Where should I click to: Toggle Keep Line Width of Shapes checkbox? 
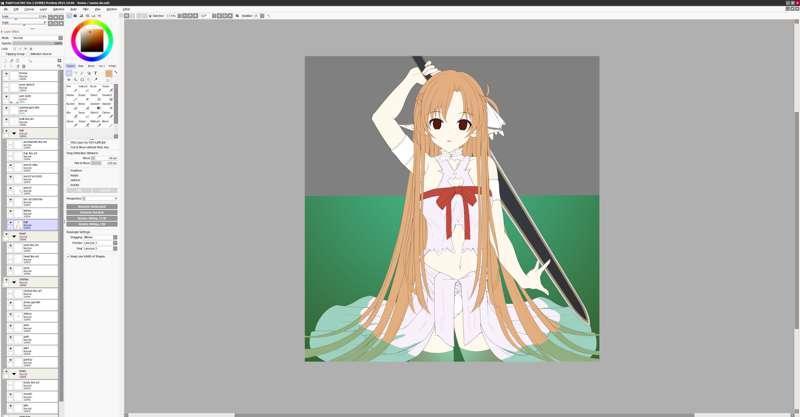pos(68,256)
